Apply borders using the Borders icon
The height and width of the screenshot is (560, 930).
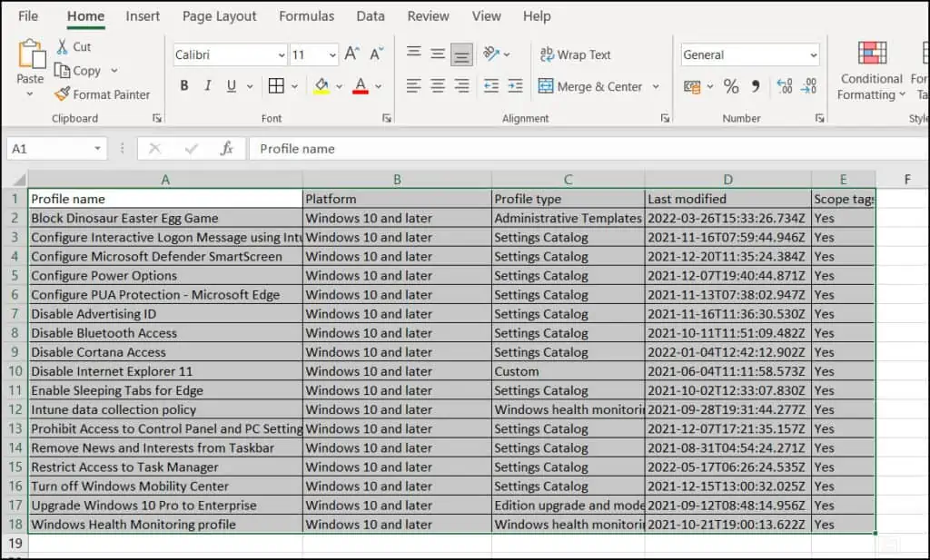(276, 86)
